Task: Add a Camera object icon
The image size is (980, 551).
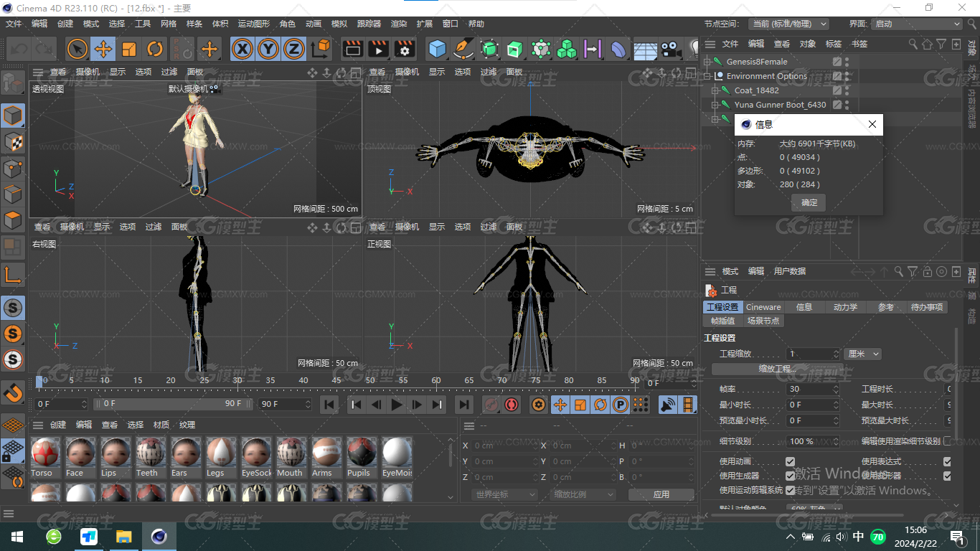Action: [670, 49]
